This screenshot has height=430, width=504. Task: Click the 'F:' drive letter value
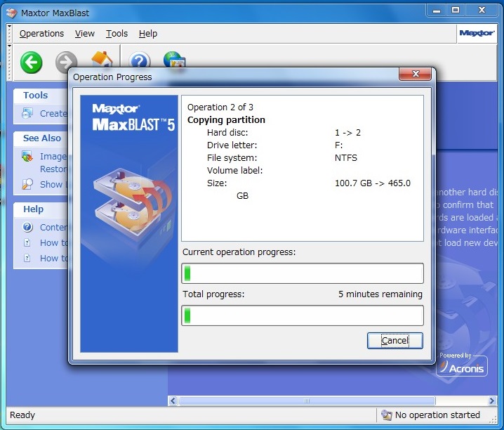coord(339,145)
